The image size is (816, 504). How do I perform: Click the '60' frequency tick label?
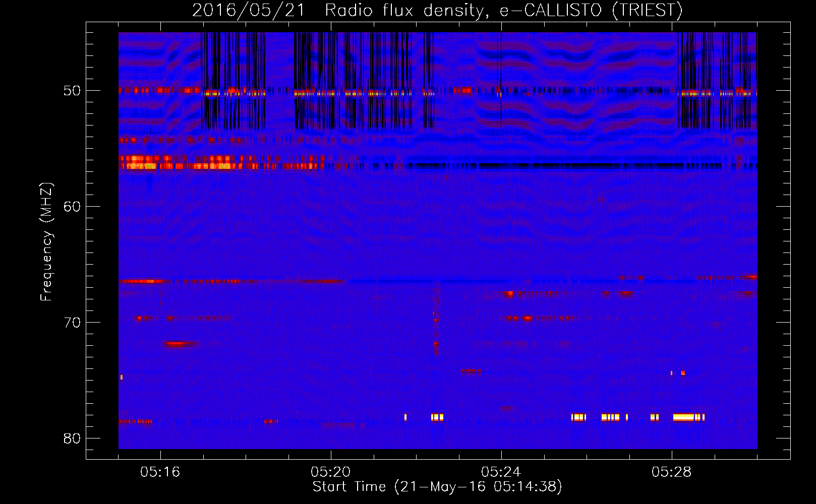pos(72,207)
